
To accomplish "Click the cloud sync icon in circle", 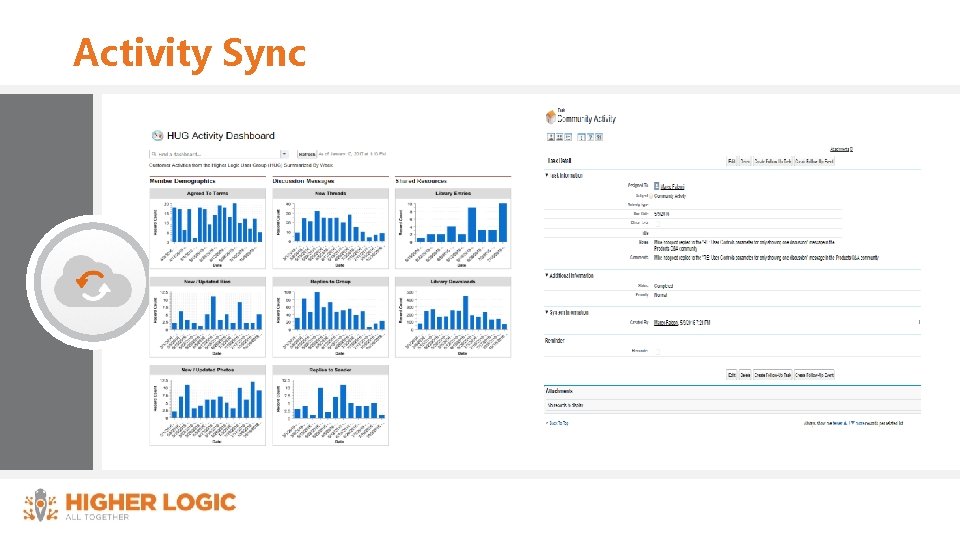I will tap(93, 283).
